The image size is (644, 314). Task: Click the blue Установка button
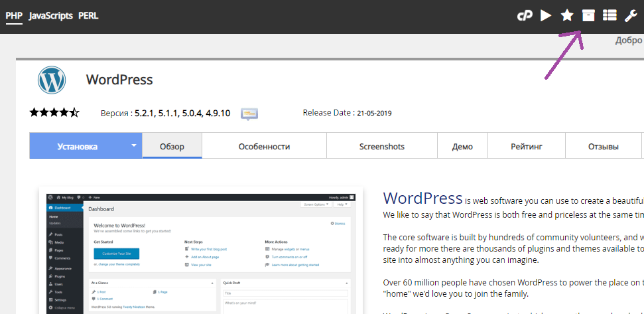[x=77, y=146]
